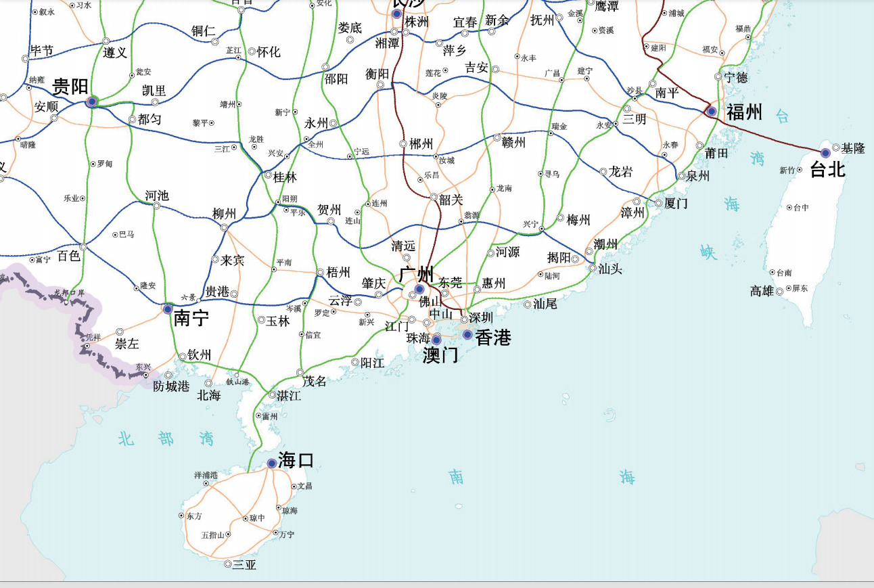This screenshot has height=588, width=874.
Task: Select the 厦门 city label
Action: point(676,202)
